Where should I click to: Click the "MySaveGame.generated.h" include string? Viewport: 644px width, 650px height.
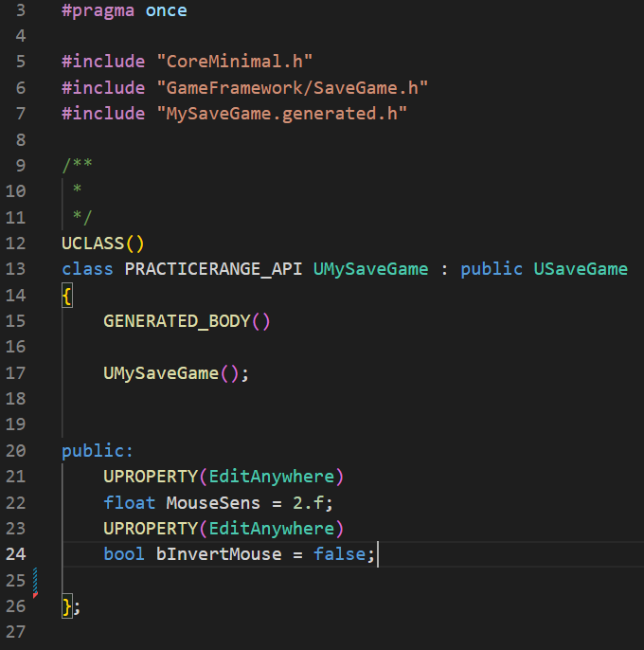282,114
